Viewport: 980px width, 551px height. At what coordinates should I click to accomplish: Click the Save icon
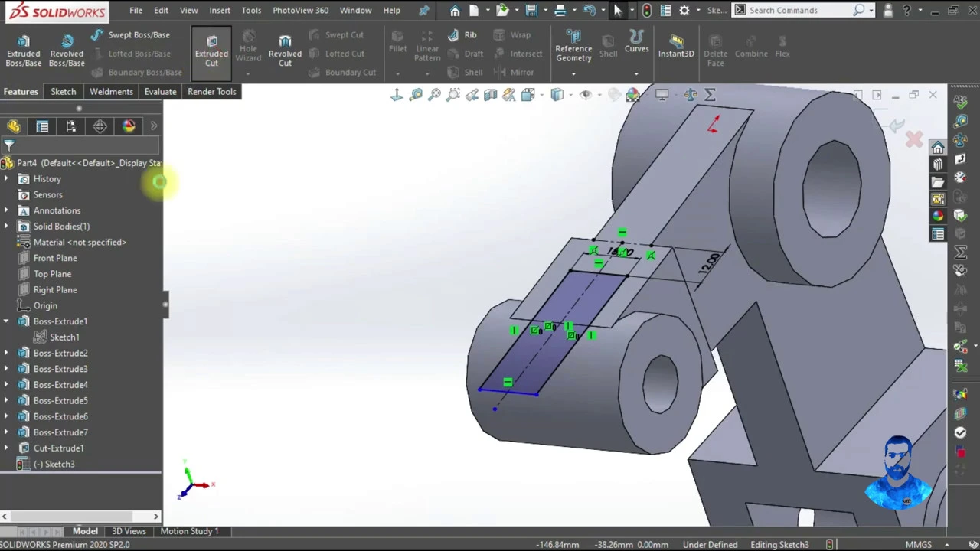point(531,11)
